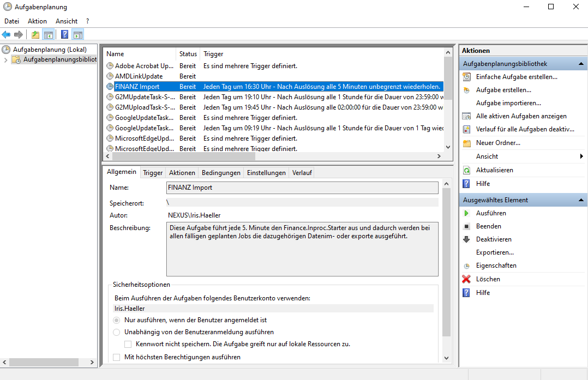Click the blue help icon in toolbar
Image resolution: width=588 pixels, height=380 pixels.
click(x=64, y=35)
